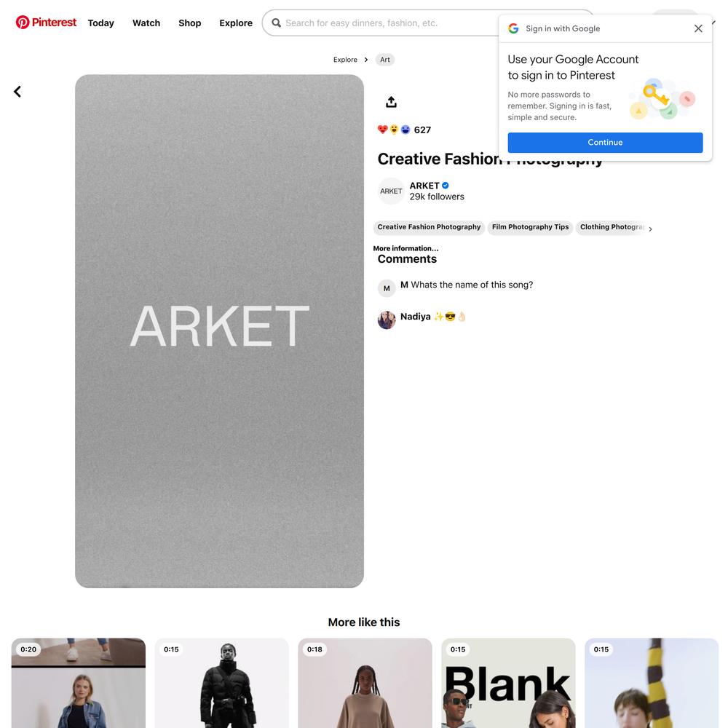Click the Google logo in sign-in popup
The width and height of the screenshot is (728, 728).
click(x=513, y=28)
